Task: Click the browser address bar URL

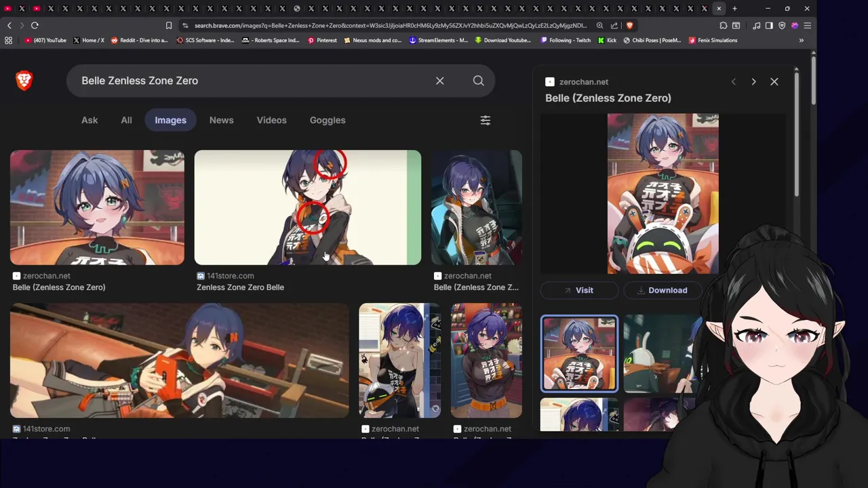Action: click(391, 25)
